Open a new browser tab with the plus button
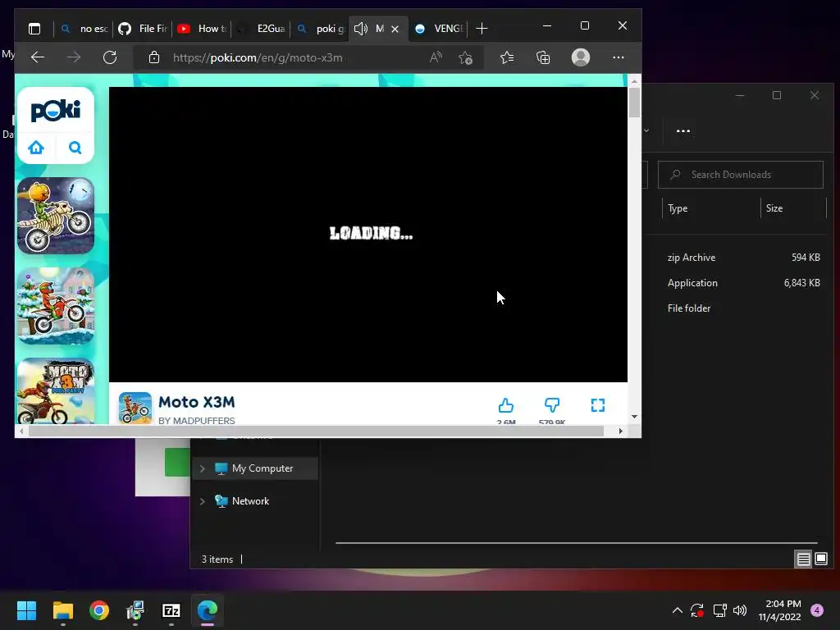 pyautogui.click(x=482, y=29)
